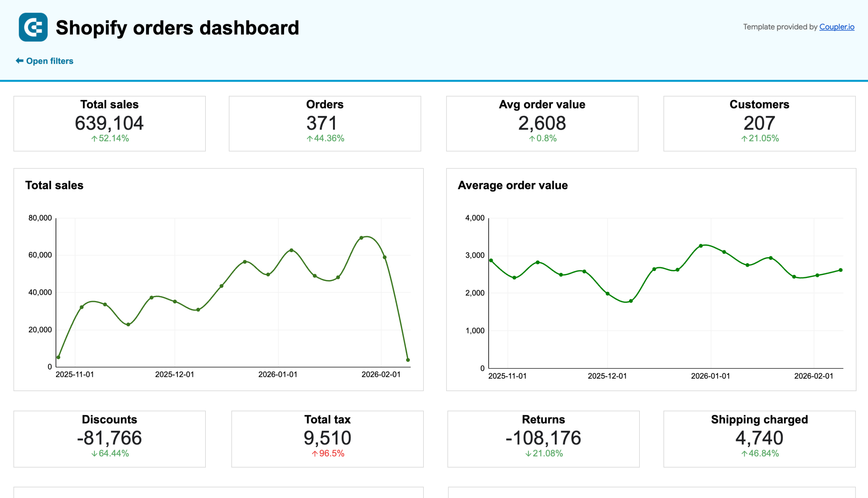Select the Returns -108,176 value

543,438
